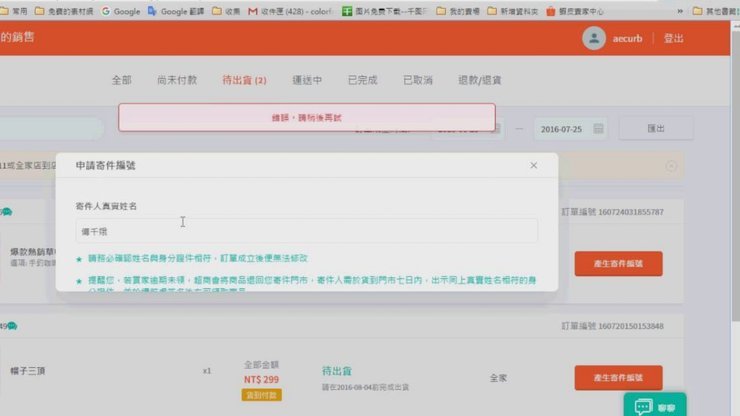The width and height of the screenshot is (740, 416).
Task: Click the chat bubble icon in first order
Action: 7,212
